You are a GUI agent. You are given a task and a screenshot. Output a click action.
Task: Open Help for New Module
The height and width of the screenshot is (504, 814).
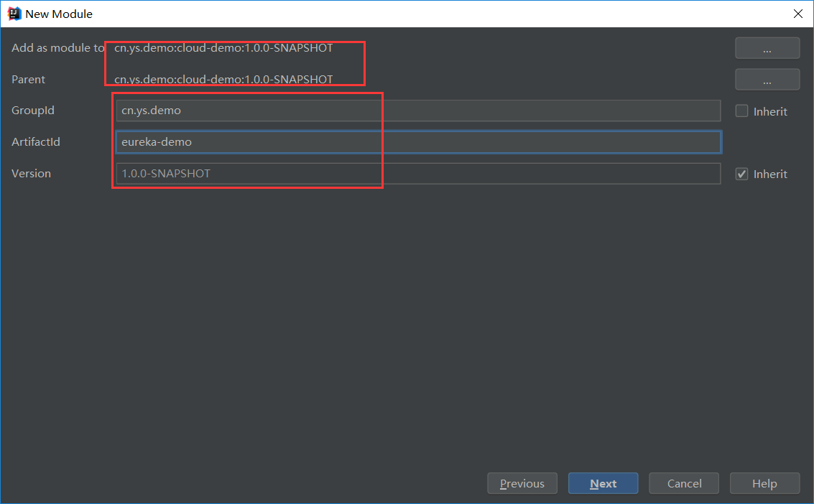(764, 483)
